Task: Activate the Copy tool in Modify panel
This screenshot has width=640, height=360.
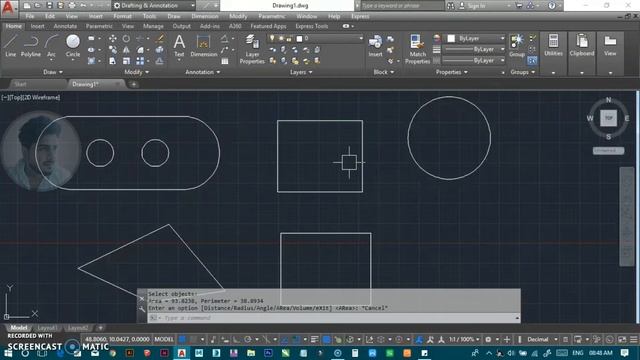Action: tap(113, 50)
